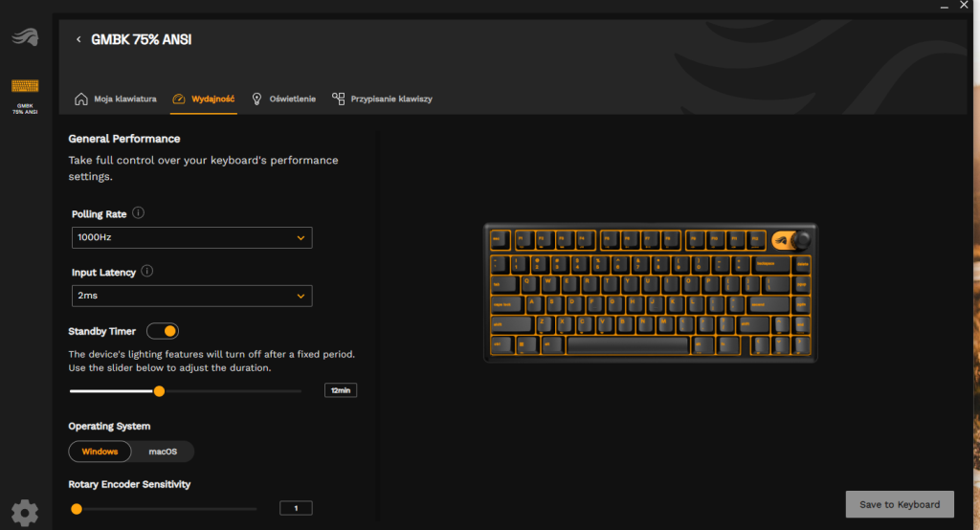This screenshot has width=980, height=530.
Task: Click the Operating System label
Action: coord(109,427)
